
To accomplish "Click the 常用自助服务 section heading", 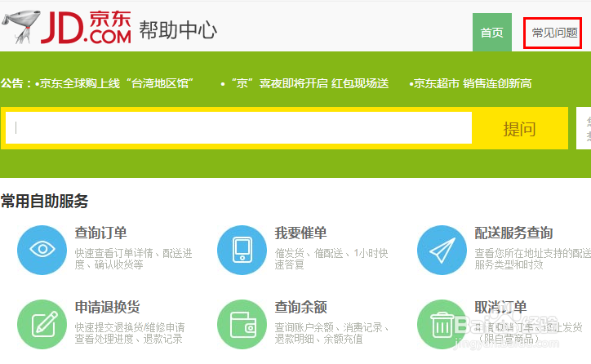I will click(x=44, y=201).
